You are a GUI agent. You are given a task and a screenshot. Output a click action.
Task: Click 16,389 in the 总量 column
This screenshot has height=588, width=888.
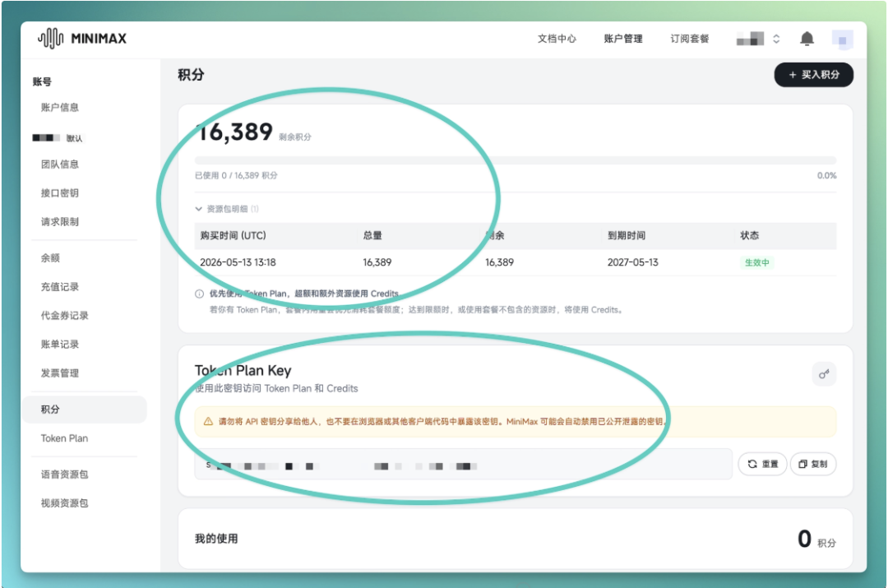click(x=377, y=262)
